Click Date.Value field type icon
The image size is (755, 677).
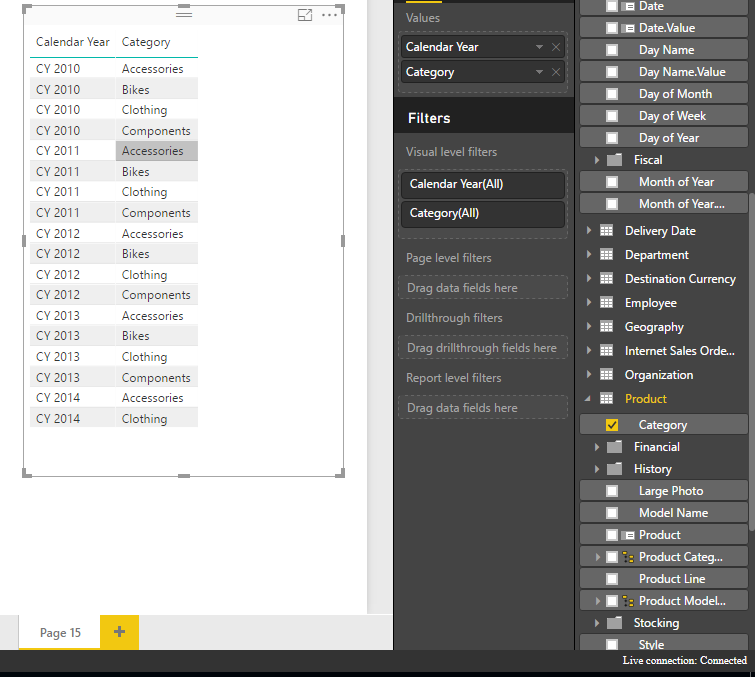[628, 28]
